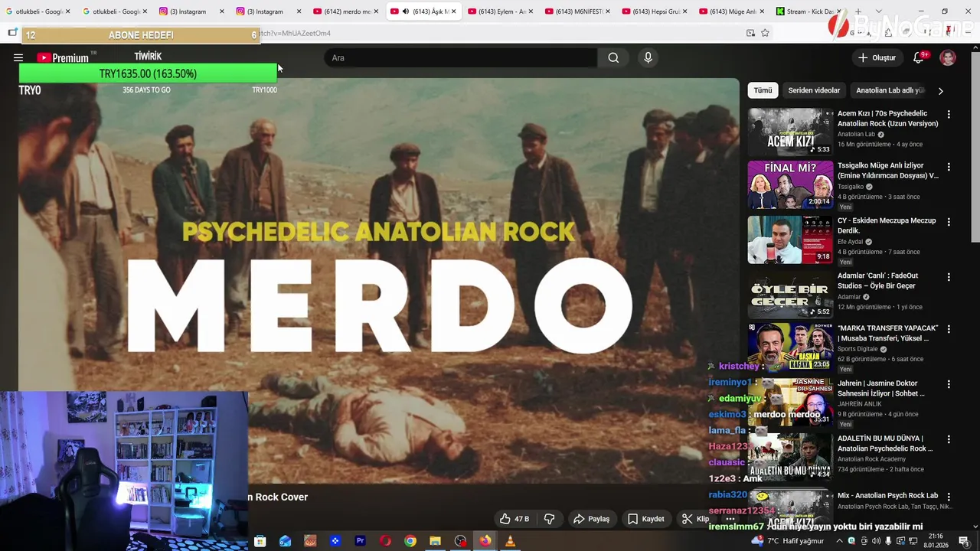Viewport: 980px width, 551px height.
Task: Open options for Acem Kızı video
Action: click(x=949, y=115)
